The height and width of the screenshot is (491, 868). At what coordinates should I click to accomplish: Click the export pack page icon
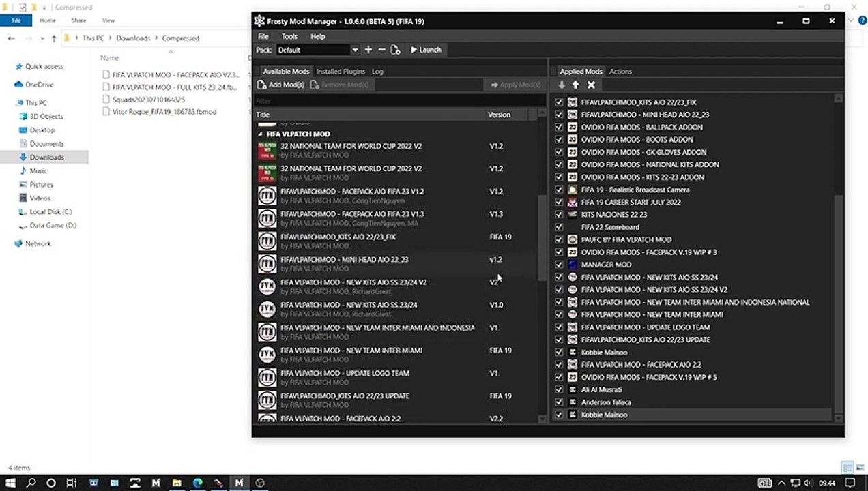click(395, 50)
